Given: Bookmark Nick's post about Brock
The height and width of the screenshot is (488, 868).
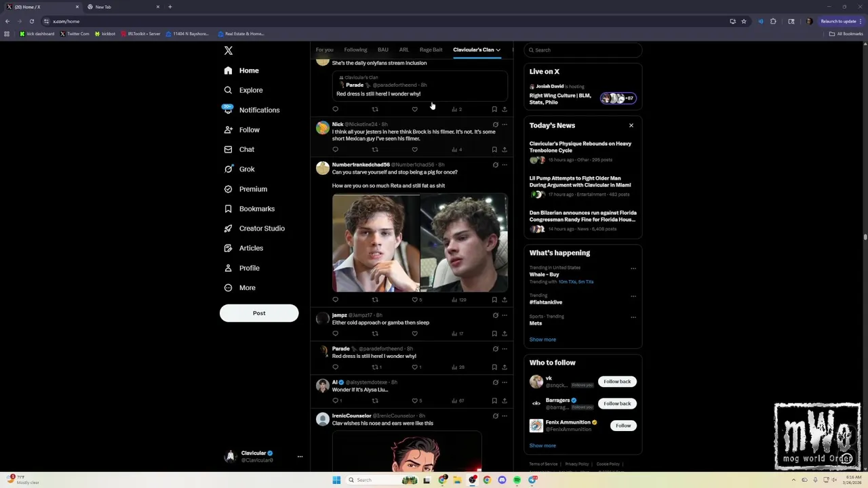Looking at the screenshot, I should pyautogui.click(x=494, y=150).
